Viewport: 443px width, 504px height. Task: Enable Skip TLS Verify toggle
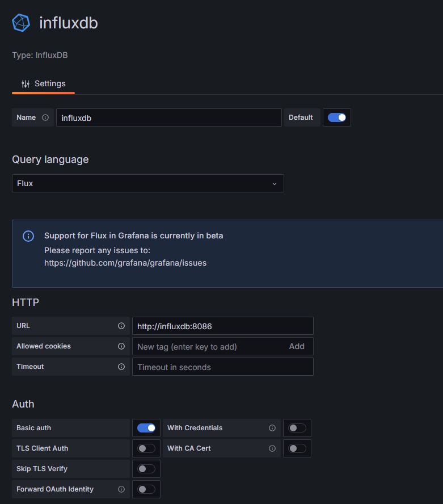(x=146, y=469)
